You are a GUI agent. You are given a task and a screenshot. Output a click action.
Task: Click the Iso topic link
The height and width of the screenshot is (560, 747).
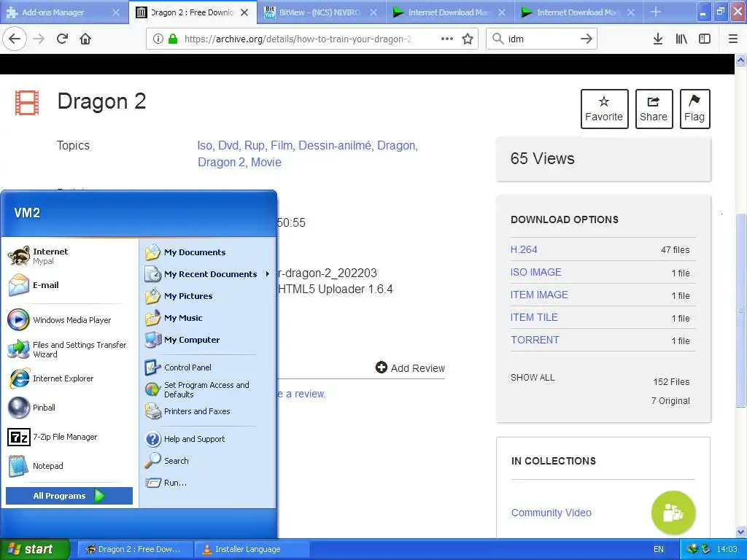(x=205, y=145)
